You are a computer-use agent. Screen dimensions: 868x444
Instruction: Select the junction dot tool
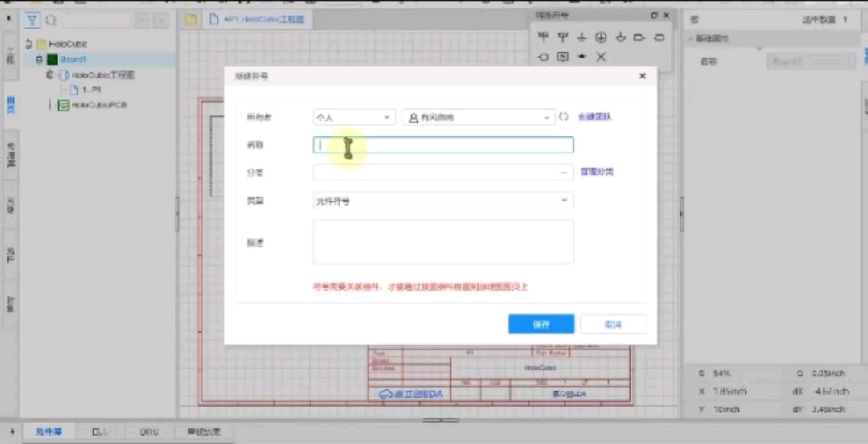[x=582, y=57]
